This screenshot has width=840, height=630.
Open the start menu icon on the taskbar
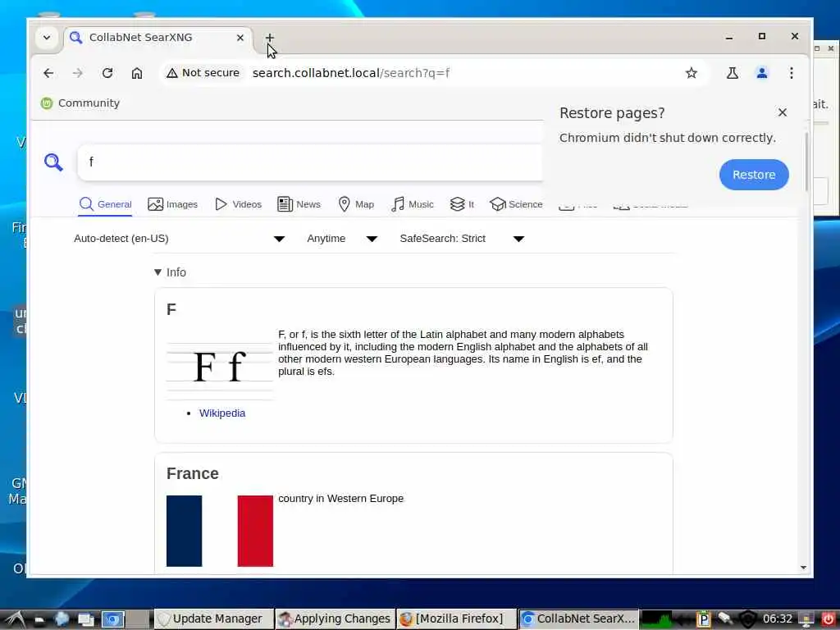coord(14,619)
